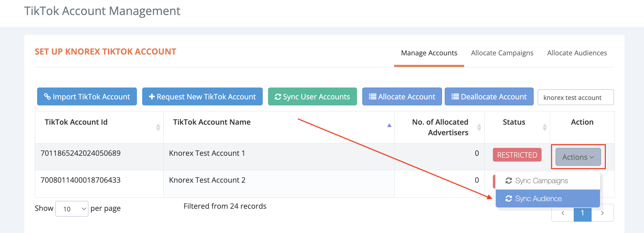The width and height of the screenshot is (644, 233).
Task: Go to the next page of results
Action: pos(602,213)
